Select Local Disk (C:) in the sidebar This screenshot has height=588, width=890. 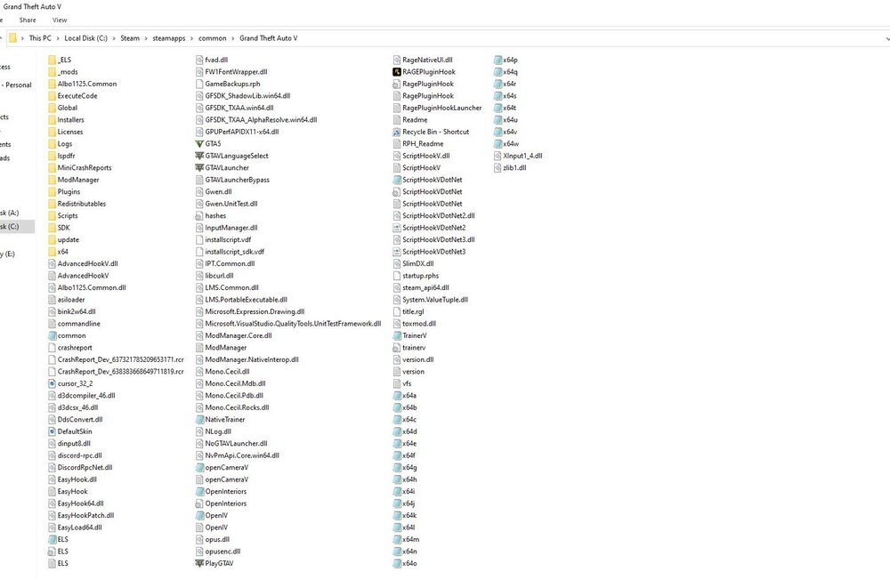coord(15,227)
